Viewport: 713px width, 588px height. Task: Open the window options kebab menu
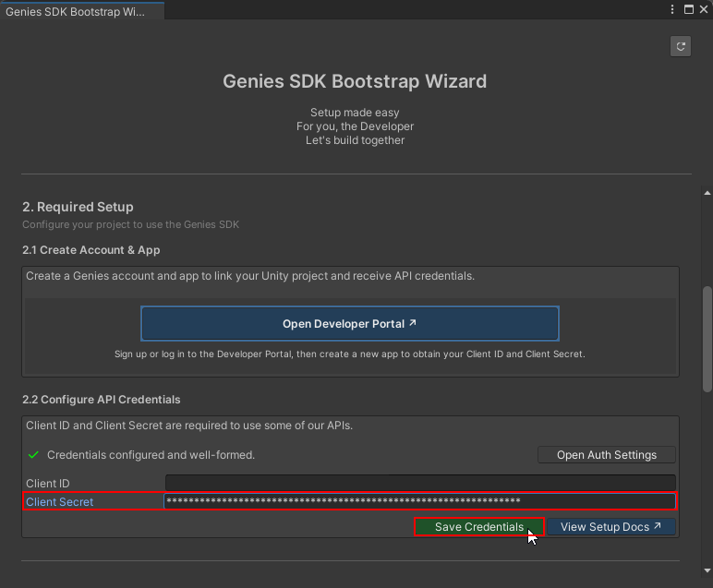672,9
